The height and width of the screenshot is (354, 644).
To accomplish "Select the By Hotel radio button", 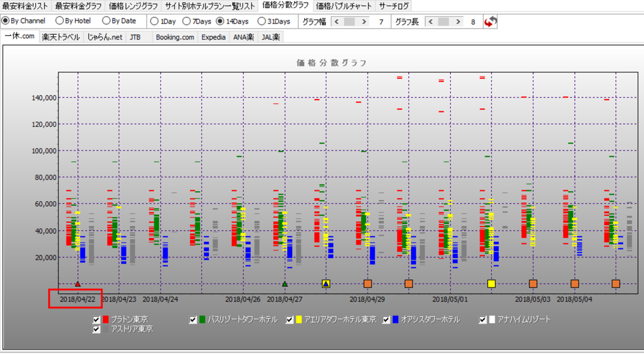I will coord(60,21).
